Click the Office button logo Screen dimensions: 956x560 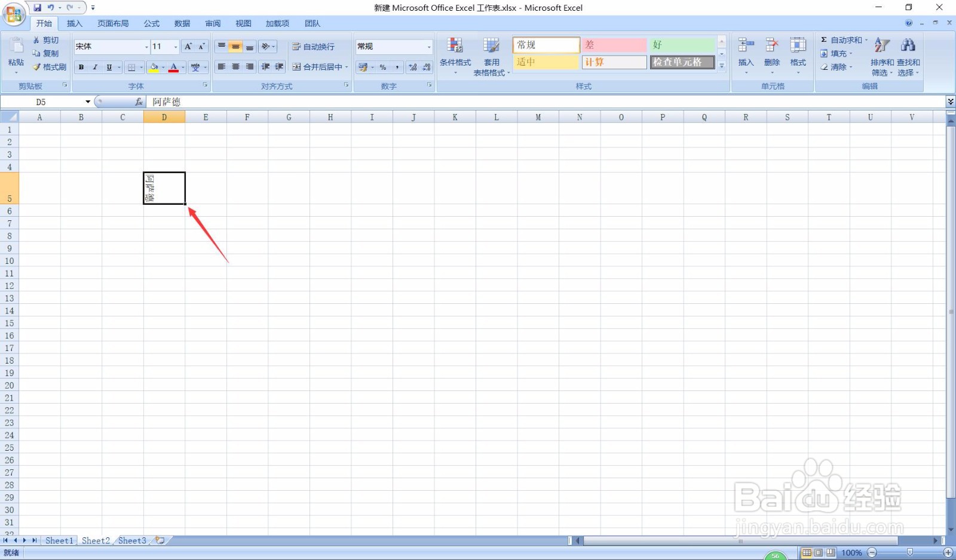point(14,14)
